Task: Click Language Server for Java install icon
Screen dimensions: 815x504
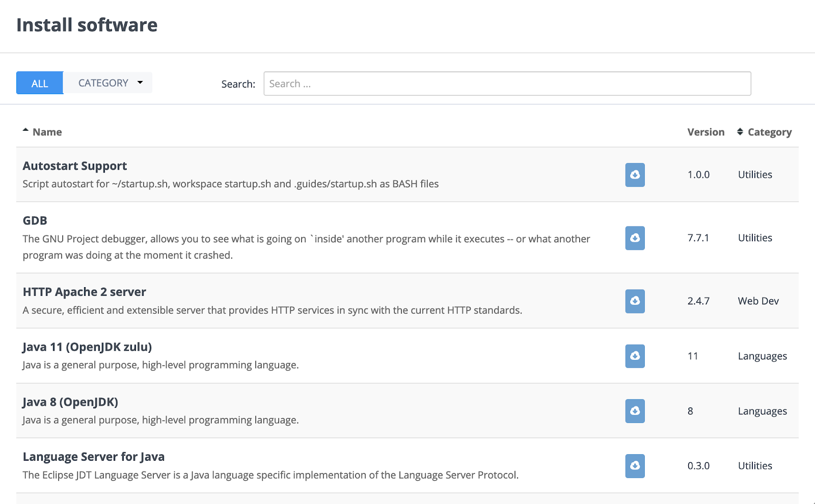Action: tap(635, 466)
